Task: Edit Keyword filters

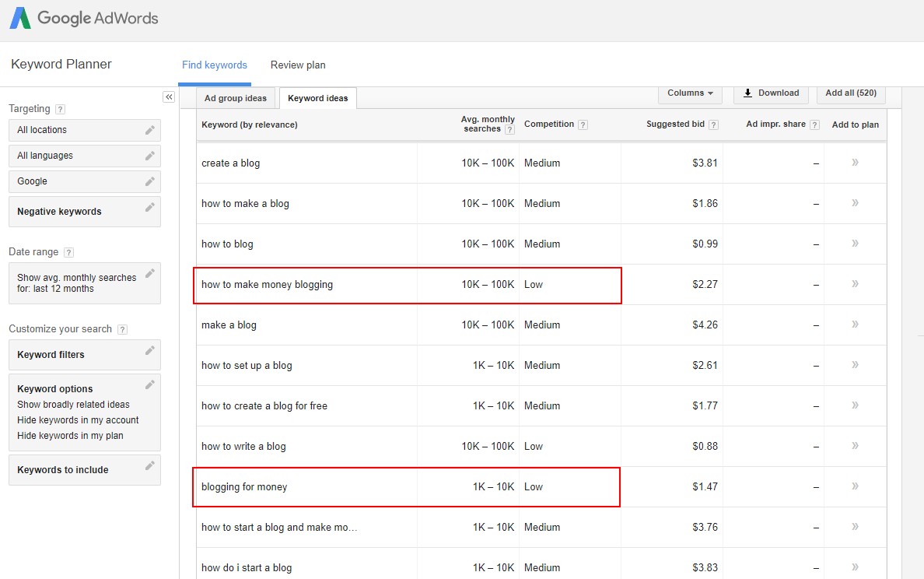Action: click(149, 350)
